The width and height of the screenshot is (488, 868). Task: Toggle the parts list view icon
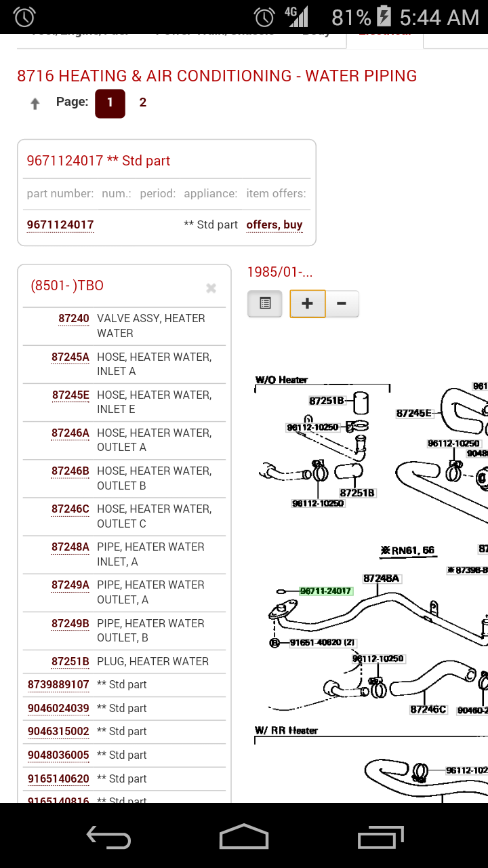tap(265, 304)
